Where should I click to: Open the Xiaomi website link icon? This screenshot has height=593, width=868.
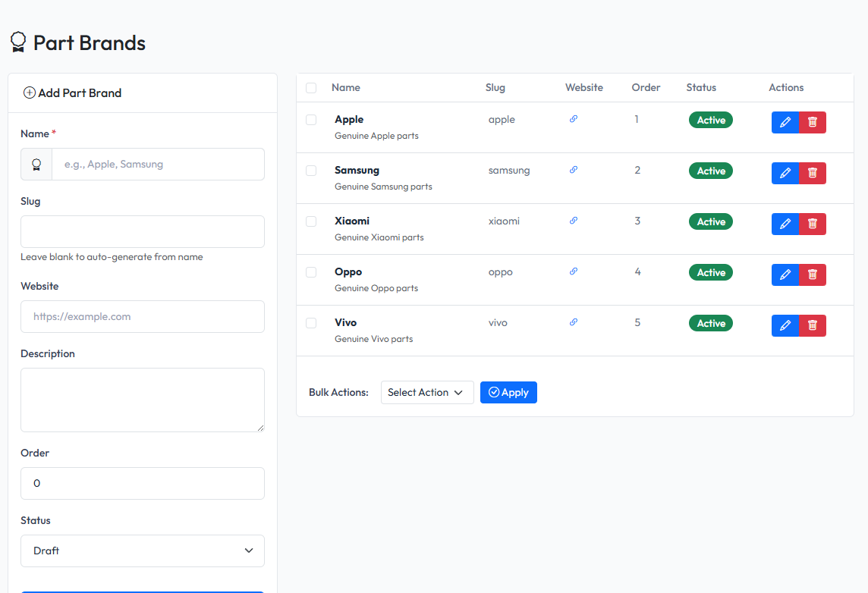click(574, 221)
